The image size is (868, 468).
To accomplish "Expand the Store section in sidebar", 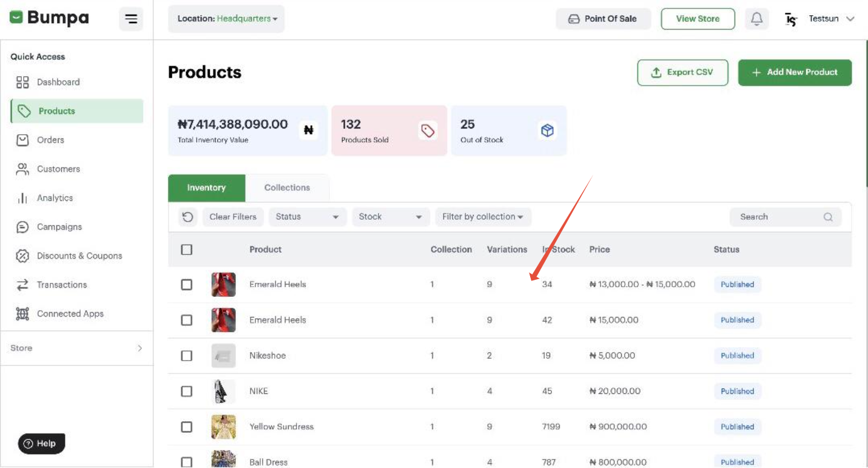I will coord(77,348).
